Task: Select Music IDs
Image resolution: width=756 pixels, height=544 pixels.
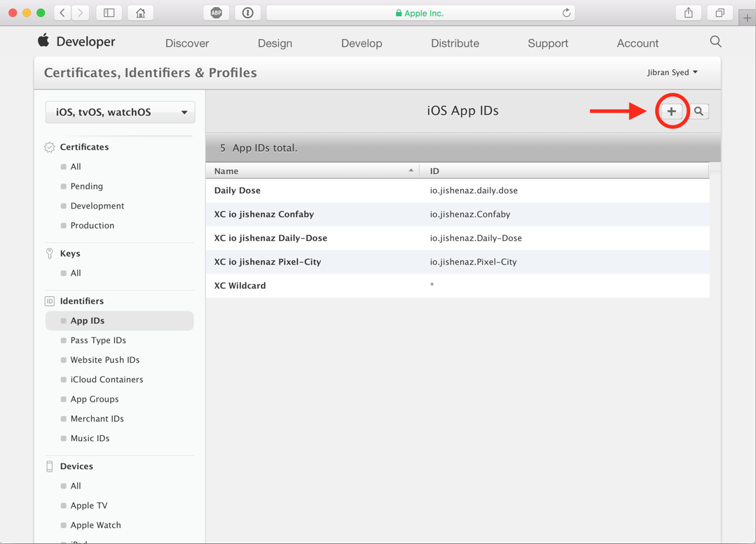Action: click(90, 438)
